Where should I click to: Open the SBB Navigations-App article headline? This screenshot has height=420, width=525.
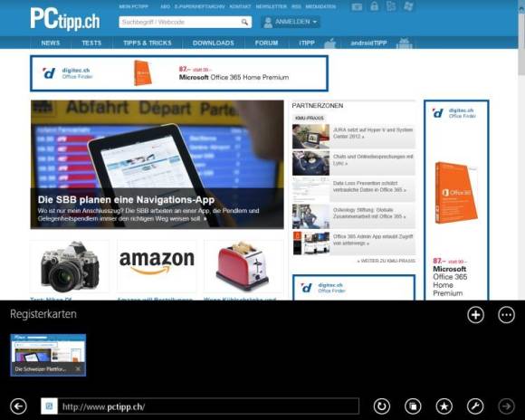tap(126, 200)
